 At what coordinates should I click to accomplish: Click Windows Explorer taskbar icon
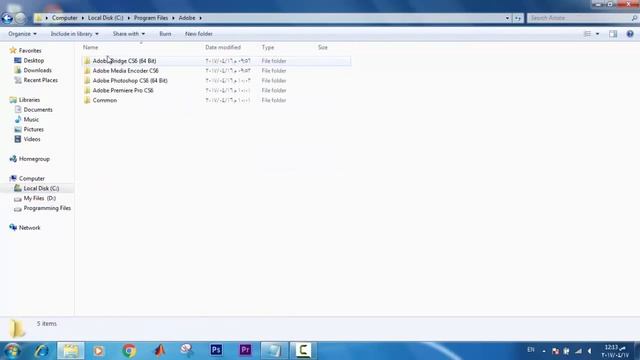[x=71, y=351]
